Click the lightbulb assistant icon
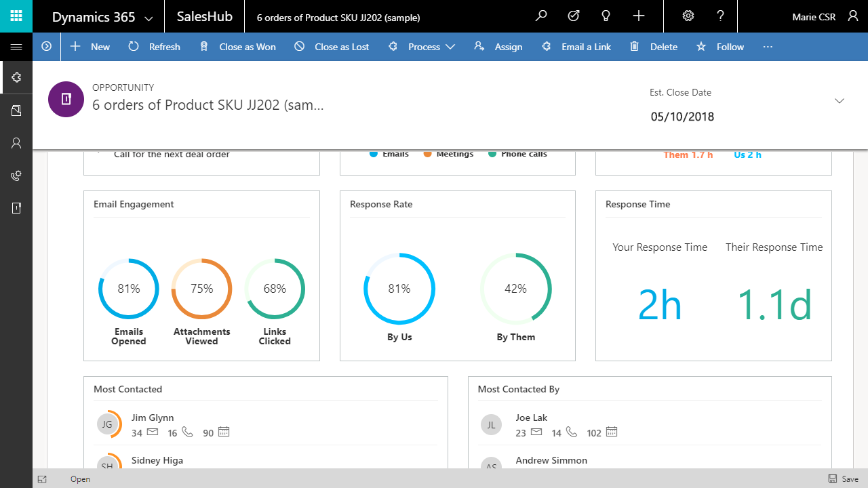The image size is (868, 488). 606,16
